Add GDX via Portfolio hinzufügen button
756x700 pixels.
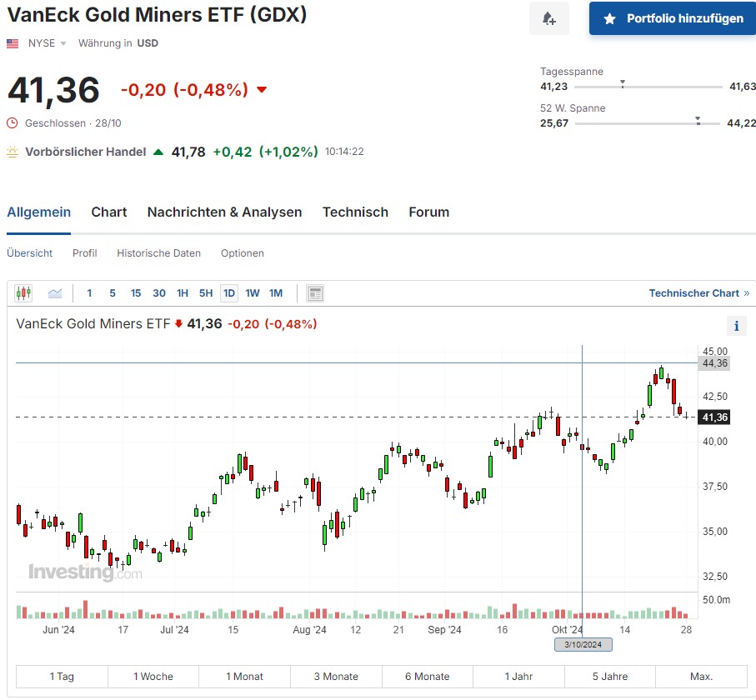coord(673,18)
